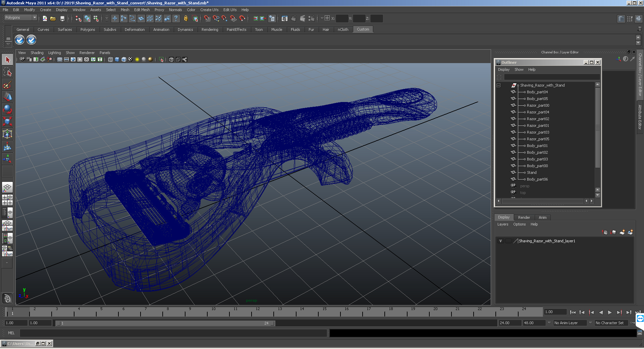Toggle the selection lock padlock
The image size is (644, 349).
(185, 18)
